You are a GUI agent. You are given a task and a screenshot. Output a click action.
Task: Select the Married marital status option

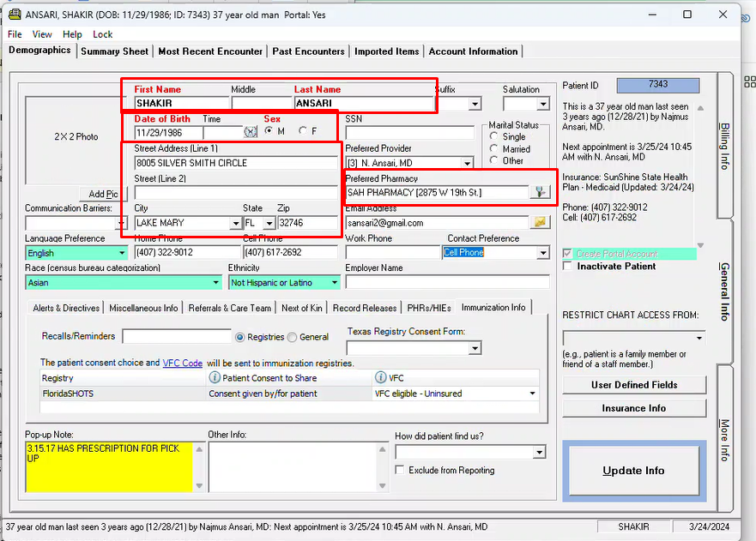coord(494,149)
